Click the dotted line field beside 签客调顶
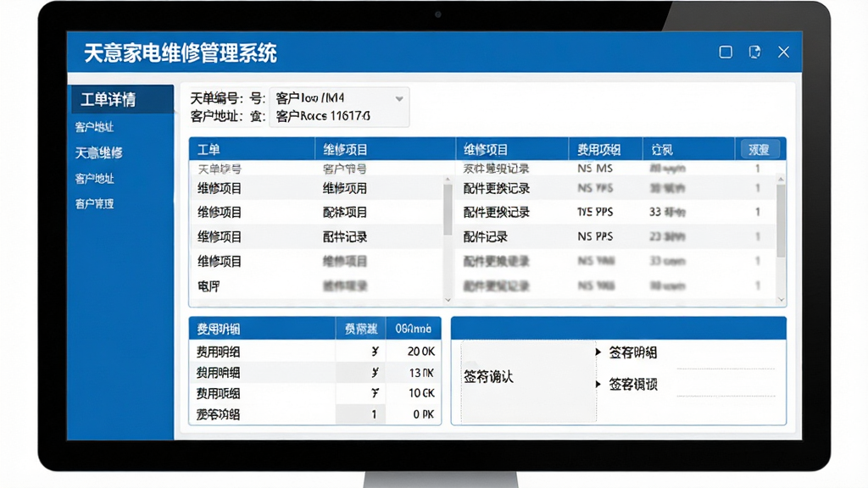The height and width of the screenshot is (488, 868). [726, 396]
